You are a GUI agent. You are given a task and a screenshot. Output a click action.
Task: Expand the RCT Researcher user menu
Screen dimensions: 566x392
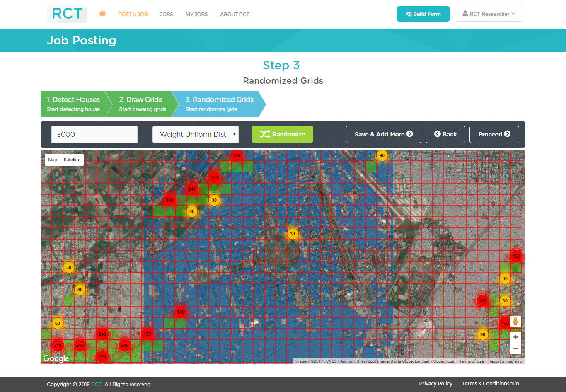point(489,14)
